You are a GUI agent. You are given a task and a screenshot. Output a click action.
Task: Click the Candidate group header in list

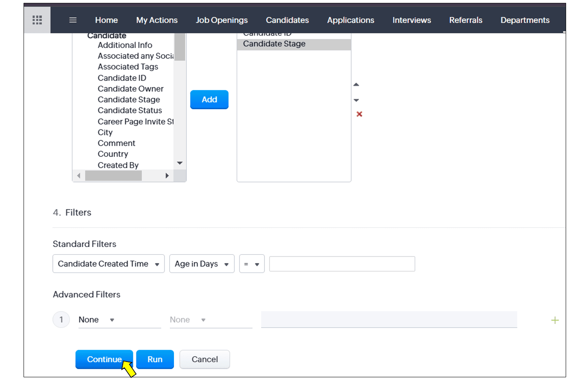(107, 36)
